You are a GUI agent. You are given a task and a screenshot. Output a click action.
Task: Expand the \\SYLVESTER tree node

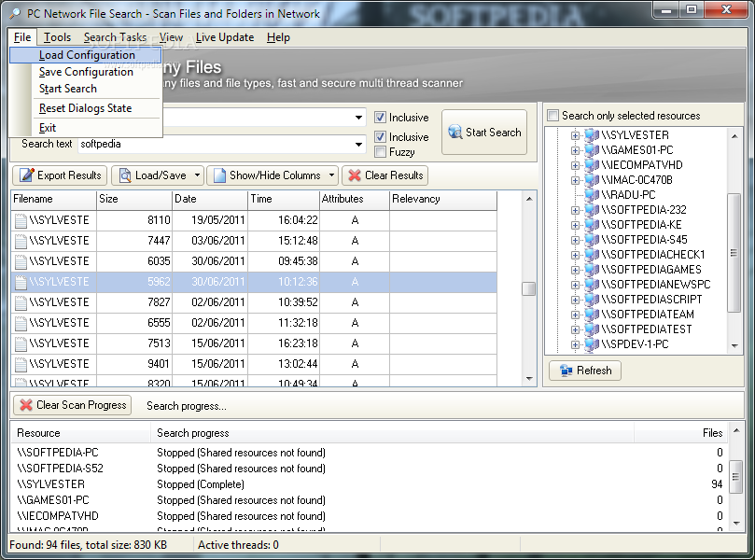575,135
